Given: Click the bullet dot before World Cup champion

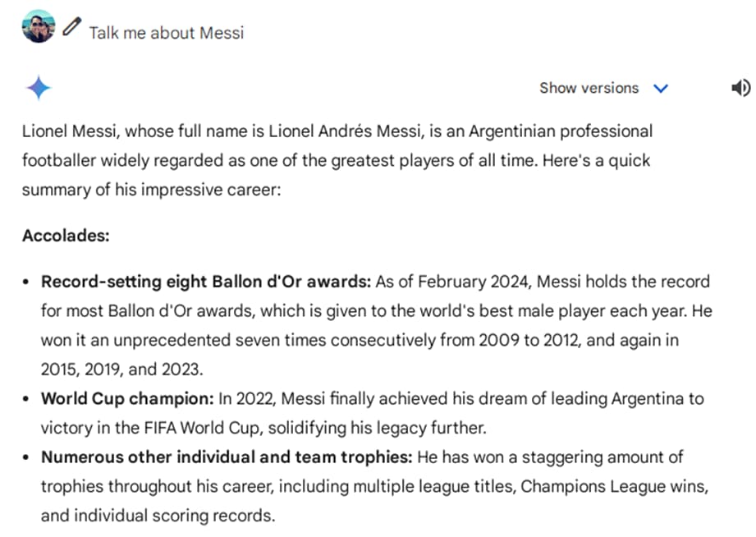Looking at the screenshot, I should tap(27, 399).
